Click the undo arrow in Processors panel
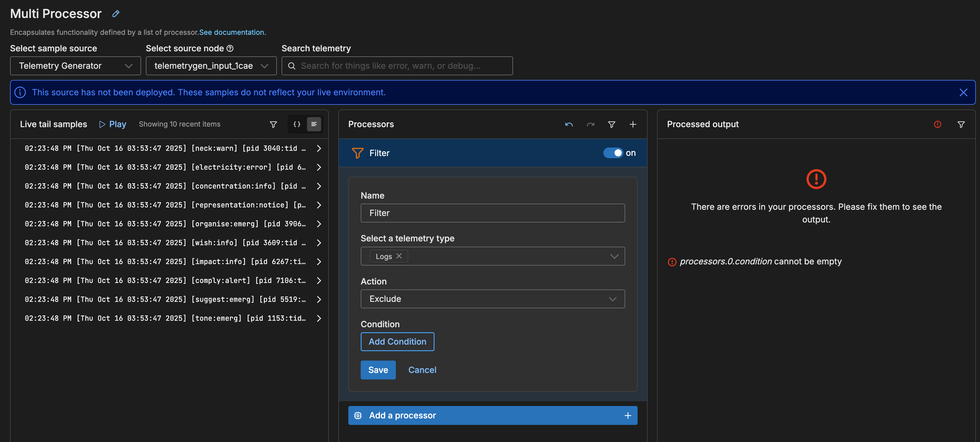980x442 pixels. click(x=569, y=125)
